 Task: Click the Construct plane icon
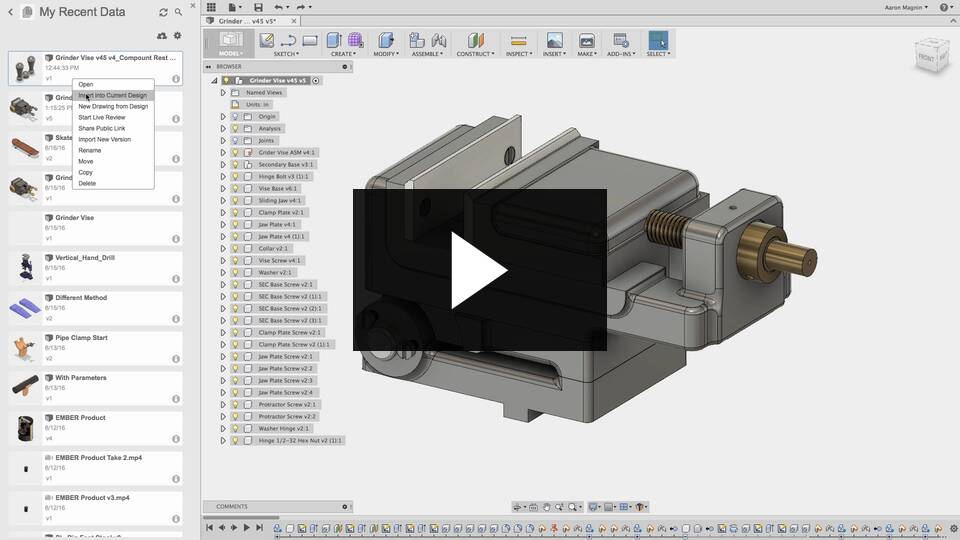click(x=476, y=41)
